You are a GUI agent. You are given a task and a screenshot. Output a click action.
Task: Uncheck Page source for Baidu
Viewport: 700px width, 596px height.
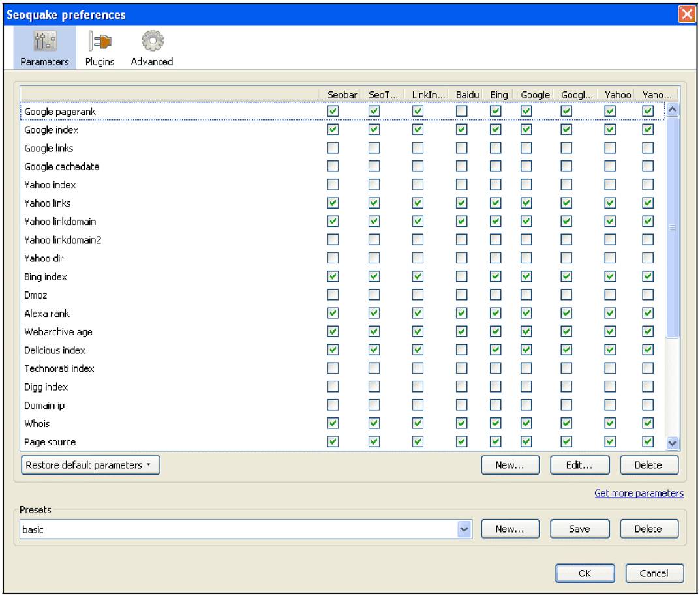click(x=462, y=441)
